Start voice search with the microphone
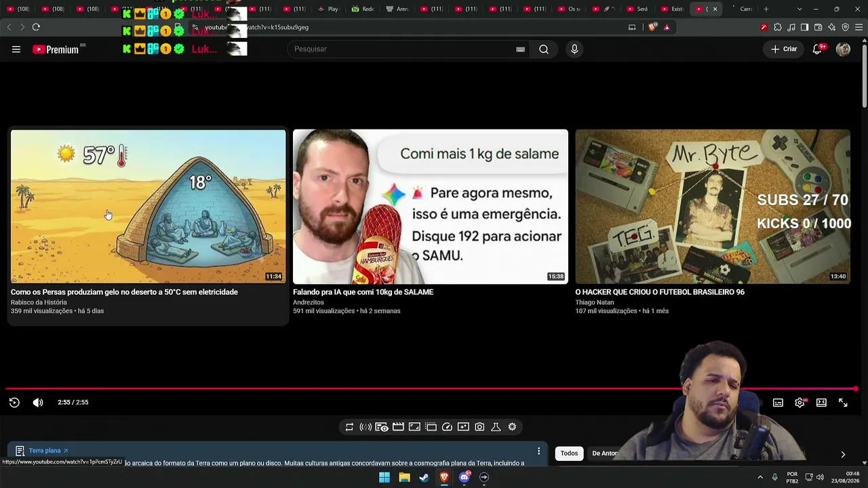868x488 pixels. click(x=574, y=49)
